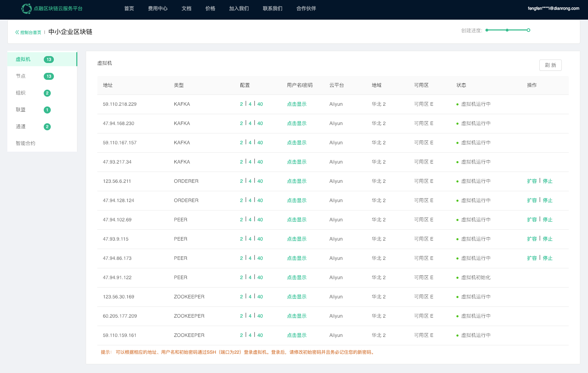The image size is (588, 373).
Task: Show credentials for 60.205.177.209
Action: pos(297,316)
